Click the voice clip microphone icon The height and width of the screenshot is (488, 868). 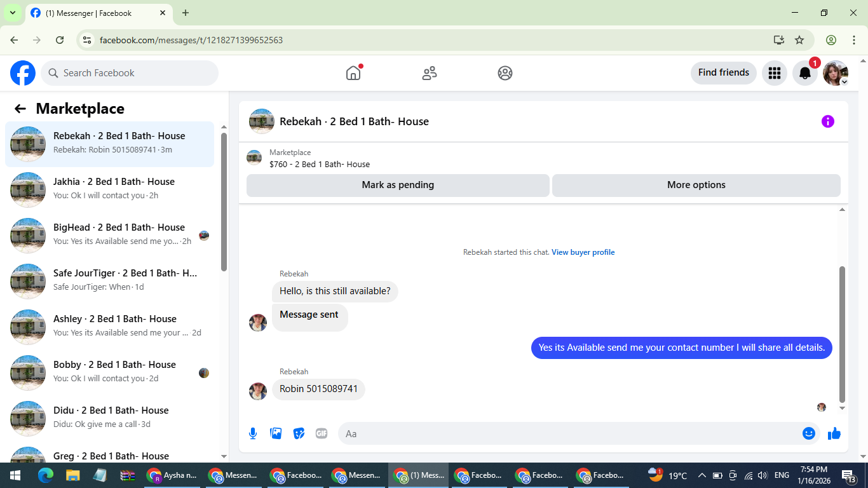point(253,433)
